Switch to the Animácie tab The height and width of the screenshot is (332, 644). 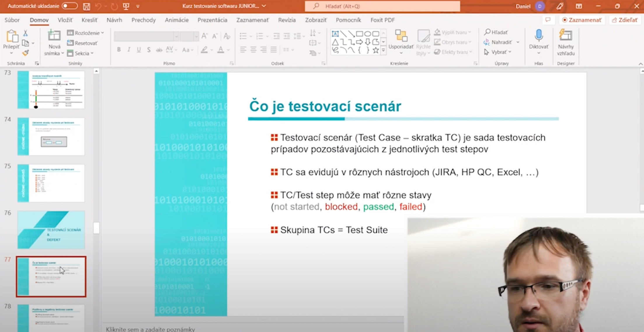(x=176, y=20)
